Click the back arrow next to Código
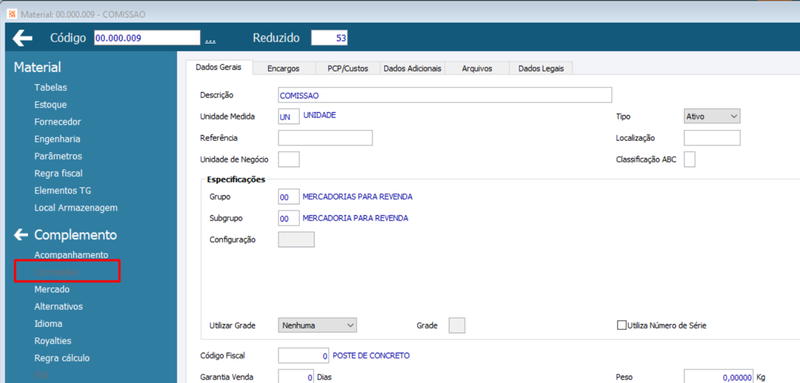Viewport: 800px width, 383px height. coord(22,38)
